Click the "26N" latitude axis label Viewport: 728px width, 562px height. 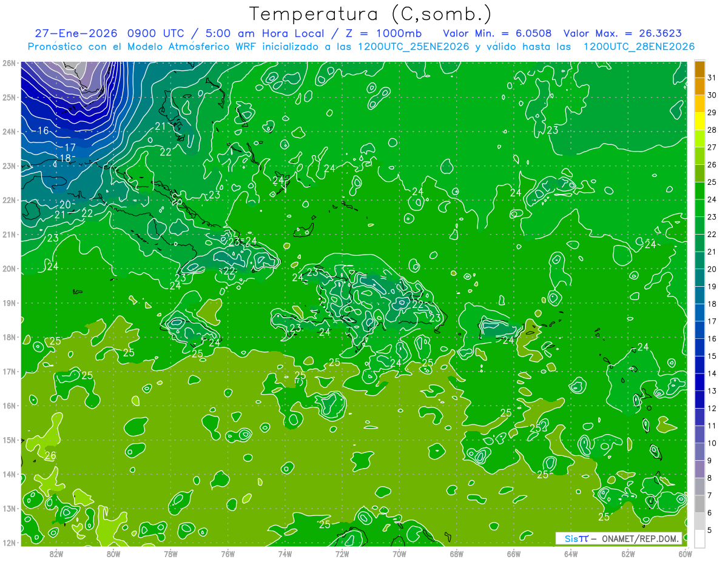coord(8,63)
